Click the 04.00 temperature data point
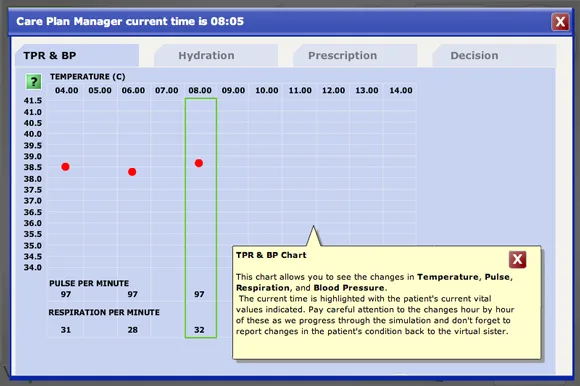Viewport: 580px width, 386px height. [65, 167]
